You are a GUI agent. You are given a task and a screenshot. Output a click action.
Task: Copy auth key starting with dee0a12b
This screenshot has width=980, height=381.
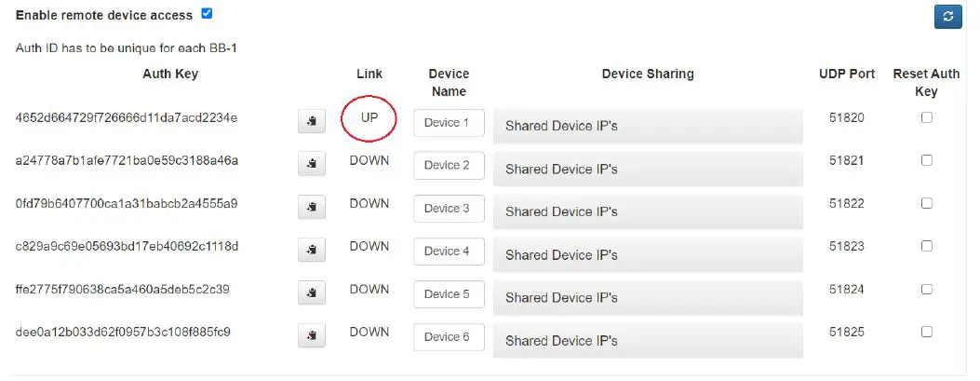311,336
